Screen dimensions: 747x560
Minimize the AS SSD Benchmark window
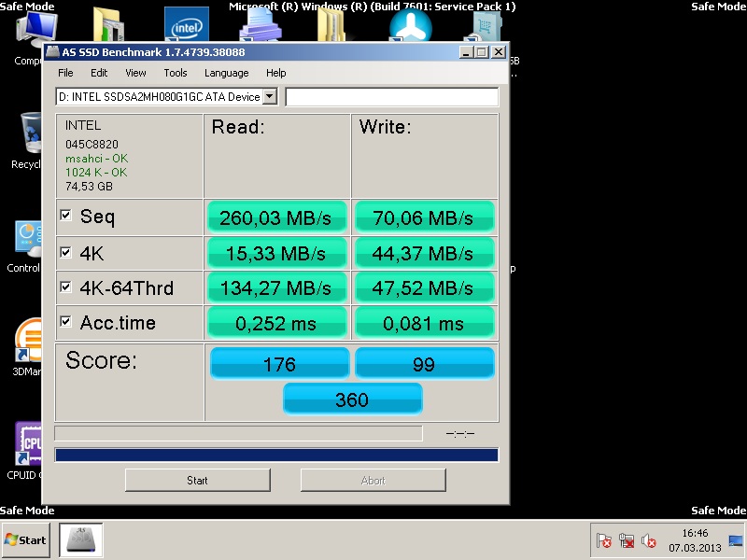(x=466, y=52)
